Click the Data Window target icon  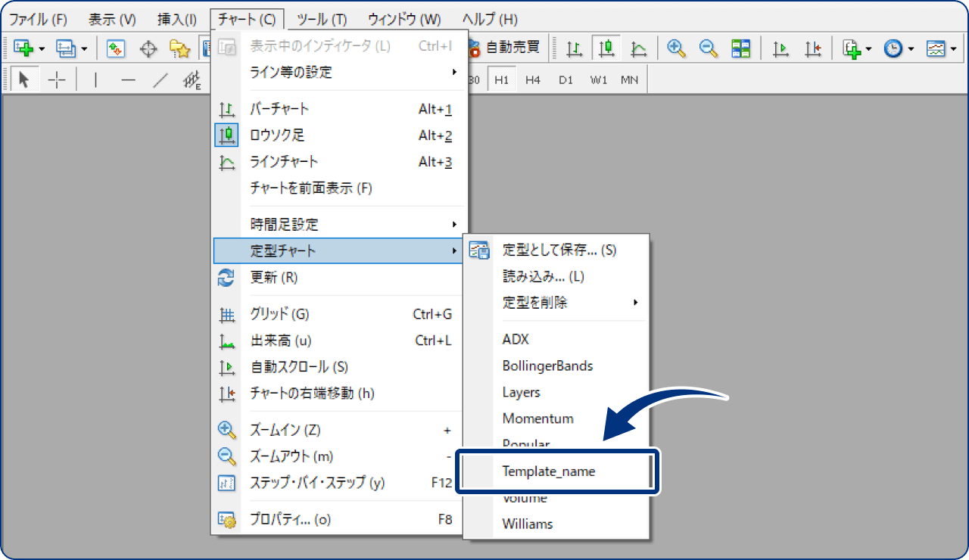coord(148,49)
